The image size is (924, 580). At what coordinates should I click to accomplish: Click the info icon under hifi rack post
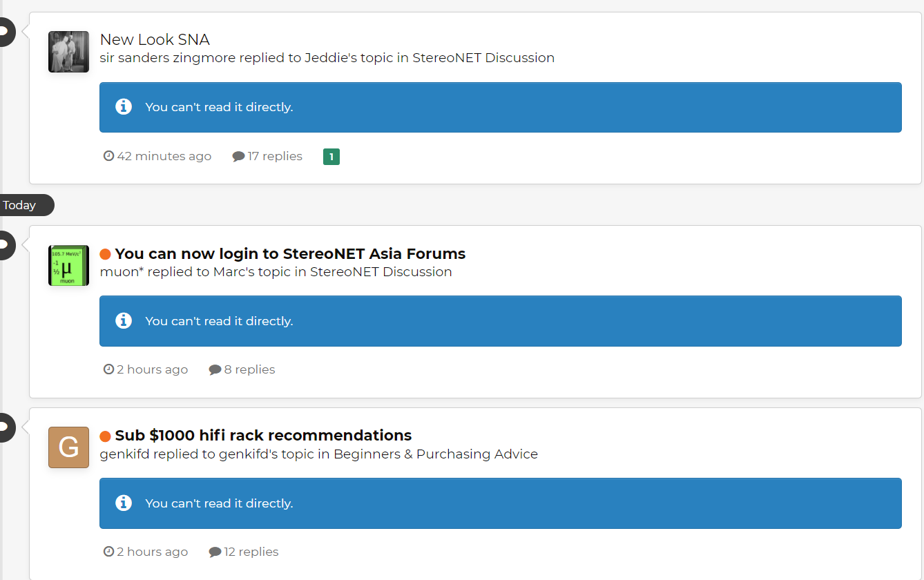click(124, 503)
